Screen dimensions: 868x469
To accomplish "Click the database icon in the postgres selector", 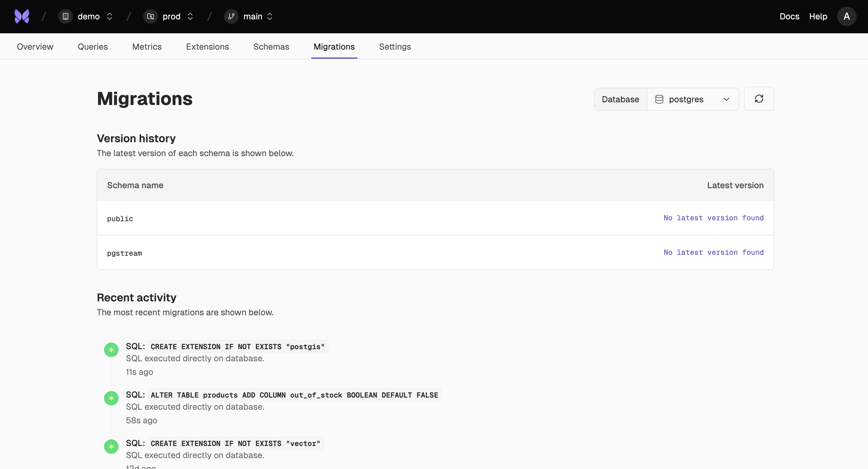I will (x=660, y=99).
